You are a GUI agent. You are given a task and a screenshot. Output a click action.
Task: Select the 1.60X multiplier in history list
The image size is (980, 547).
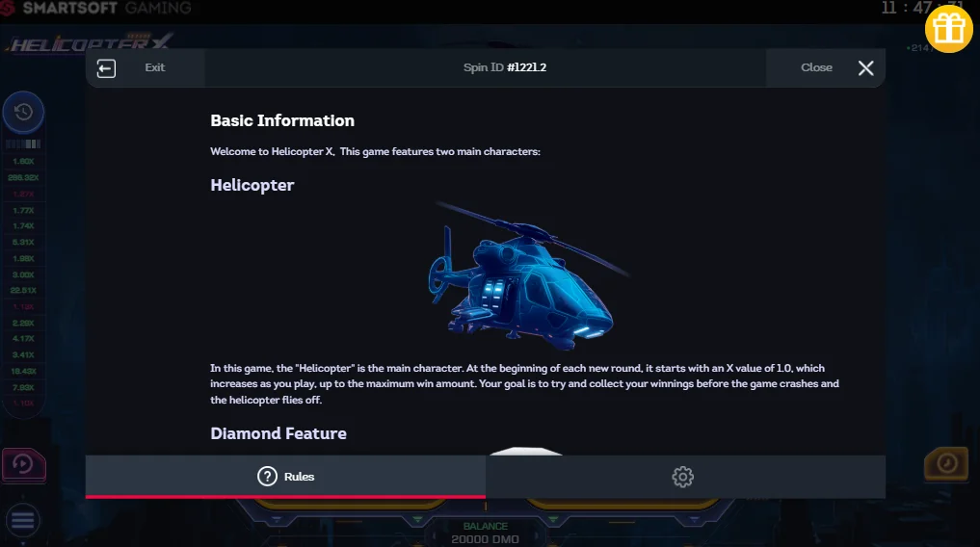tap(23, 161)
